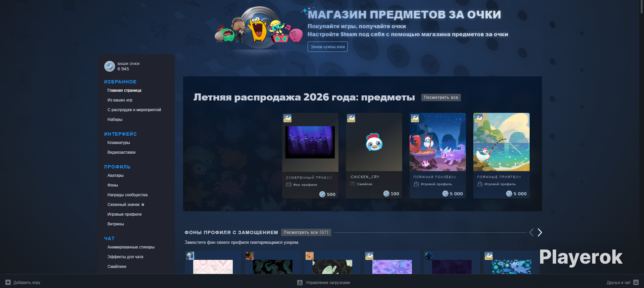The height and width of the screenshot is (288, 644).
Task: Click the page's vertical scrollbar thumb
Action: point(642,7)
